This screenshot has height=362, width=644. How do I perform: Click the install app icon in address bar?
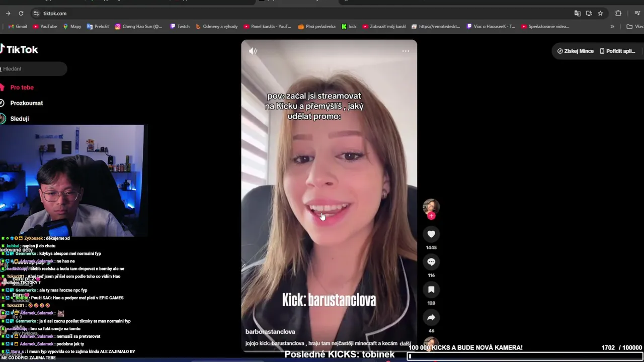coord(589,14)
